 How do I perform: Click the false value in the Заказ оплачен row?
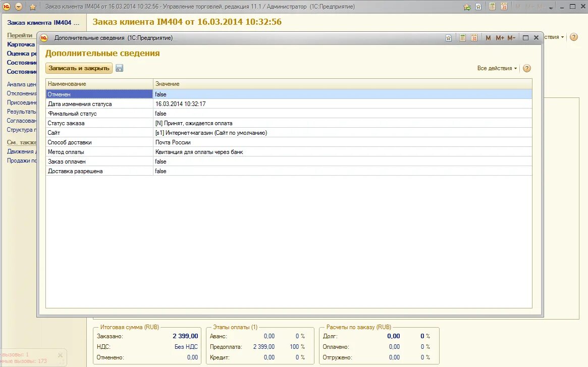point(161,162)
